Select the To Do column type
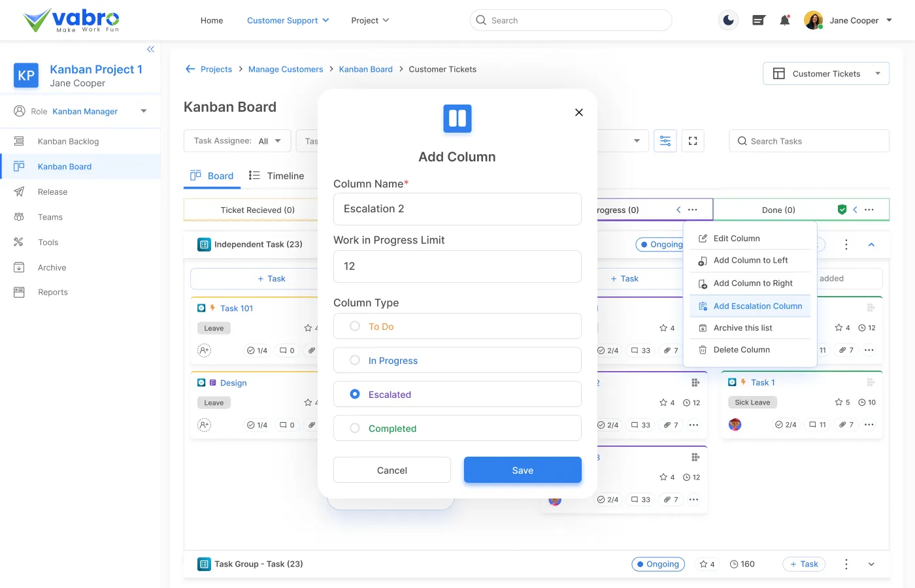Screen dimensions: 915x588 coord(355,326)
